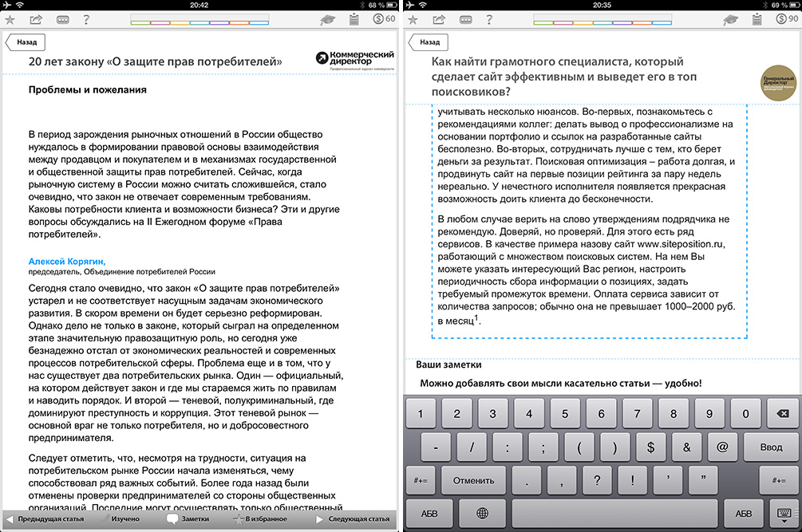The width and height of the screenshot is (802, 532).
Task: Hide the keyboard with the keyboard-dismiss key
Action: pyautogui.click(x=784, y=514)
